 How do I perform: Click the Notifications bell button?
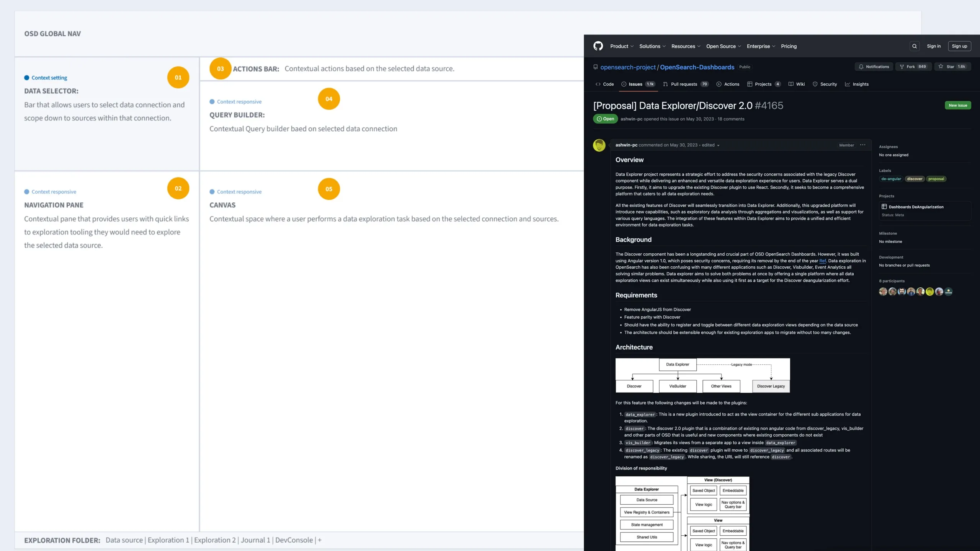[x=874, y=67]
